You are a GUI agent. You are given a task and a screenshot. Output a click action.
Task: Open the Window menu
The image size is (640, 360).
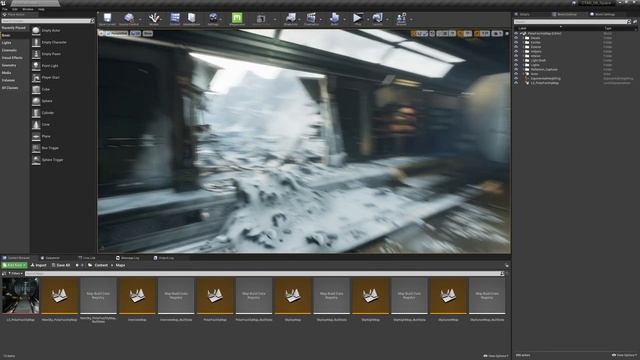point(28,9)
